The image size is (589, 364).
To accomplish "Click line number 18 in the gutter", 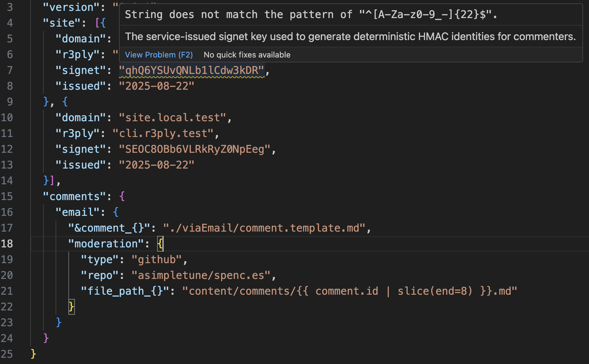I will (x=8, y=243).
